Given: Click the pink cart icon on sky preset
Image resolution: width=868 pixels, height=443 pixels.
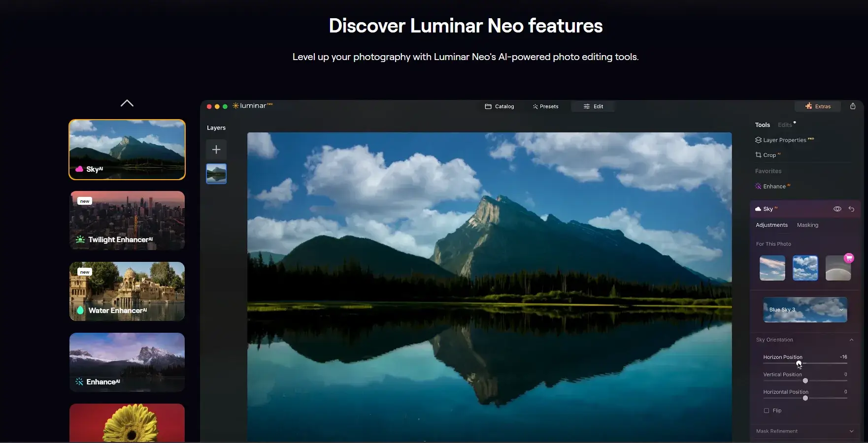Looking at the screenshot, I should click(848, 258).
